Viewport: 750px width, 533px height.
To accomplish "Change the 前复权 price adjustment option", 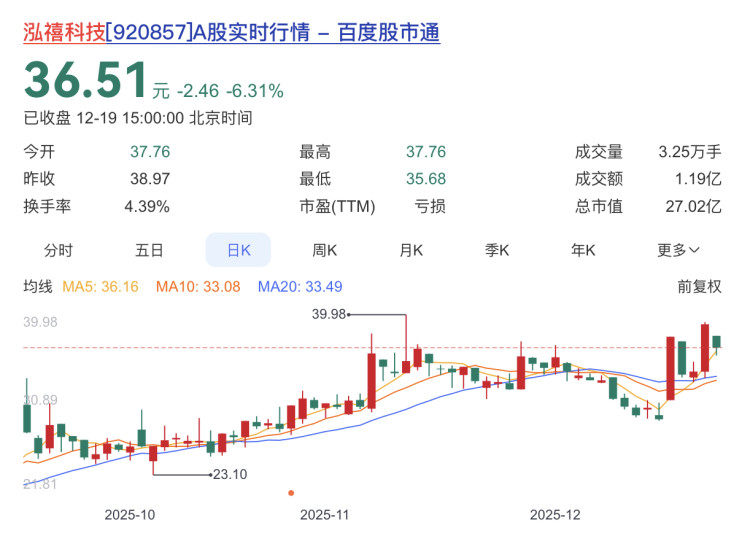I will [699, 287].
